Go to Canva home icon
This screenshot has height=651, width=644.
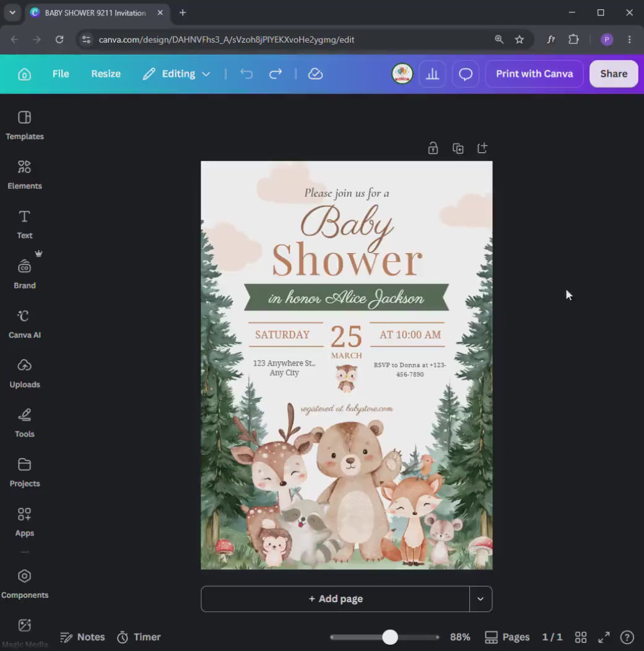(x=25, y=74)
